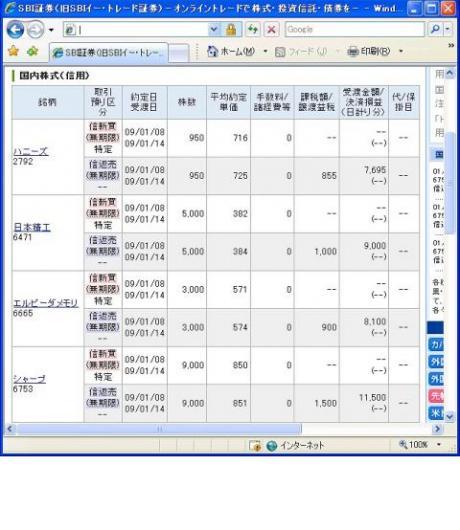Click the average price 716 cell
Viewport: 460px width, 530px height.
[228, 138]
